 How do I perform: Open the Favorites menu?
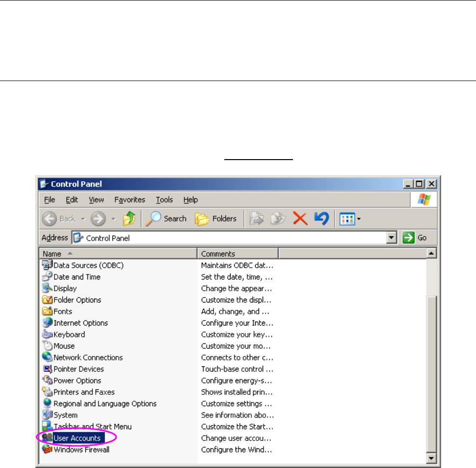(130, 199)
